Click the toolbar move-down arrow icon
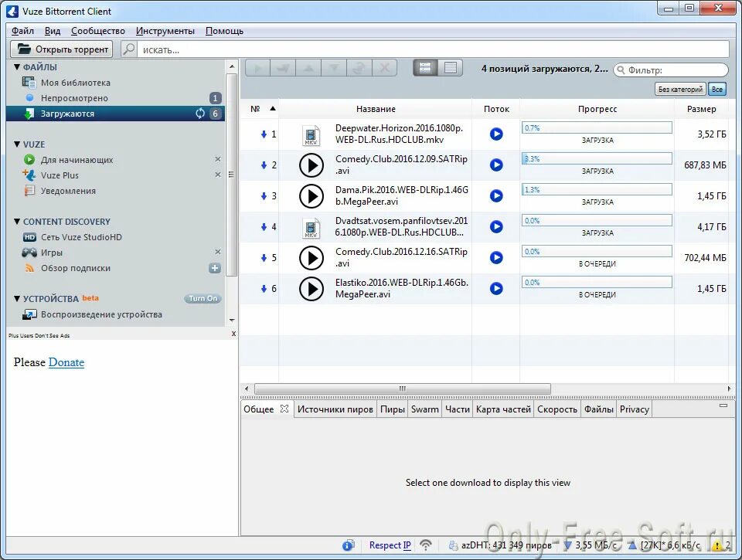 click(334, 68)
